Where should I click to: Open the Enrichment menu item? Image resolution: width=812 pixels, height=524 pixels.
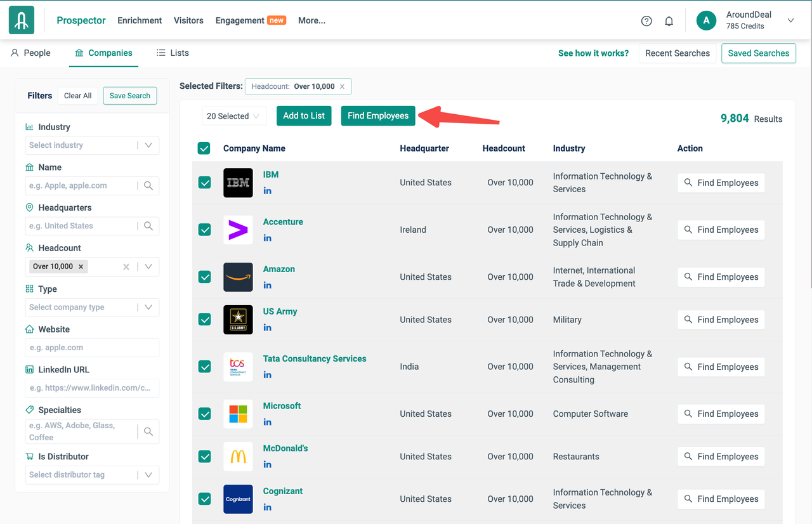coord(140,20)
